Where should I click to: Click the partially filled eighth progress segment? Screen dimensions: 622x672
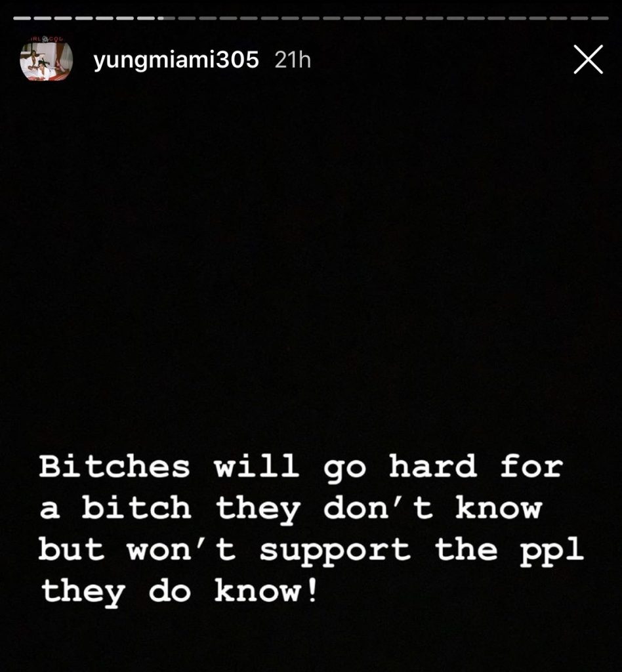166,18
